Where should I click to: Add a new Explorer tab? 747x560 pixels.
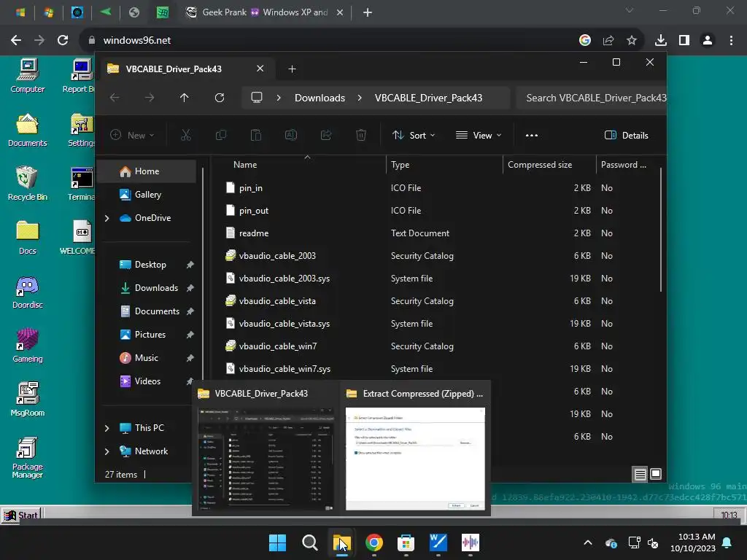tap(292, 69)
